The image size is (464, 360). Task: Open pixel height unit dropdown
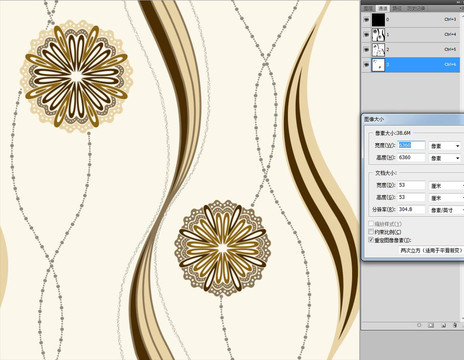click(x=445, y=158)
